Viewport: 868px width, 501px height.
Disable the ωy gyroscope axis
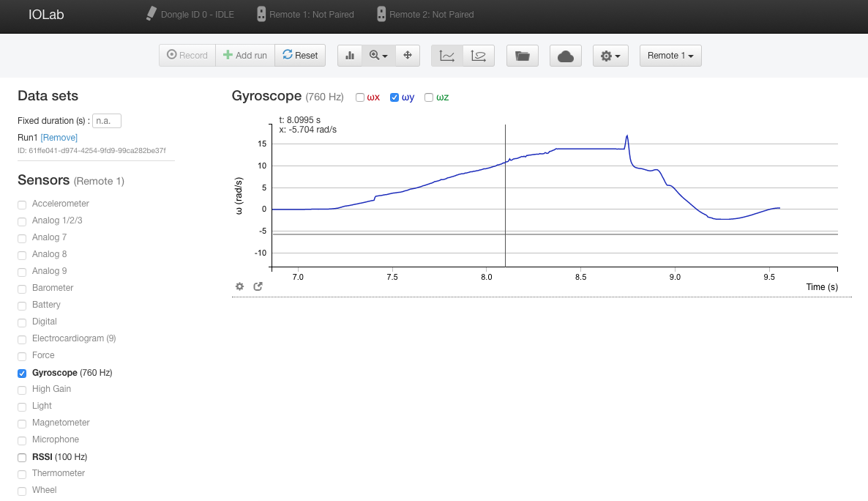point(394,97)
